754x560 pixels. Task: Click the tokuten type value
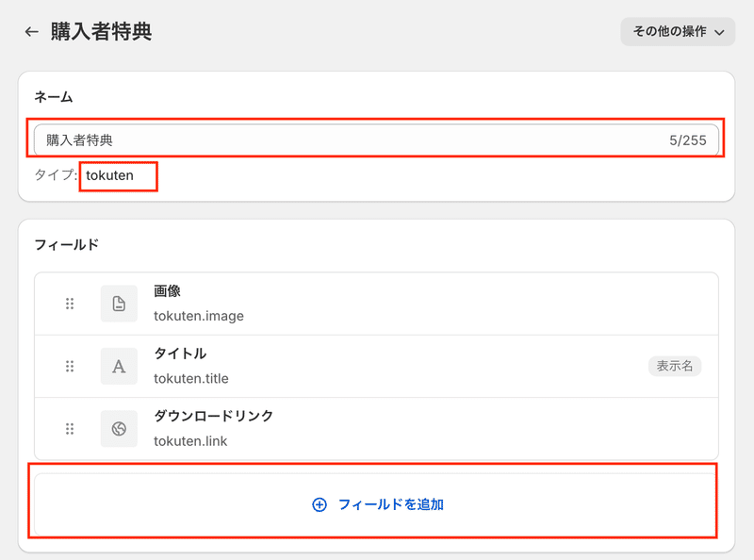[109, 175]
